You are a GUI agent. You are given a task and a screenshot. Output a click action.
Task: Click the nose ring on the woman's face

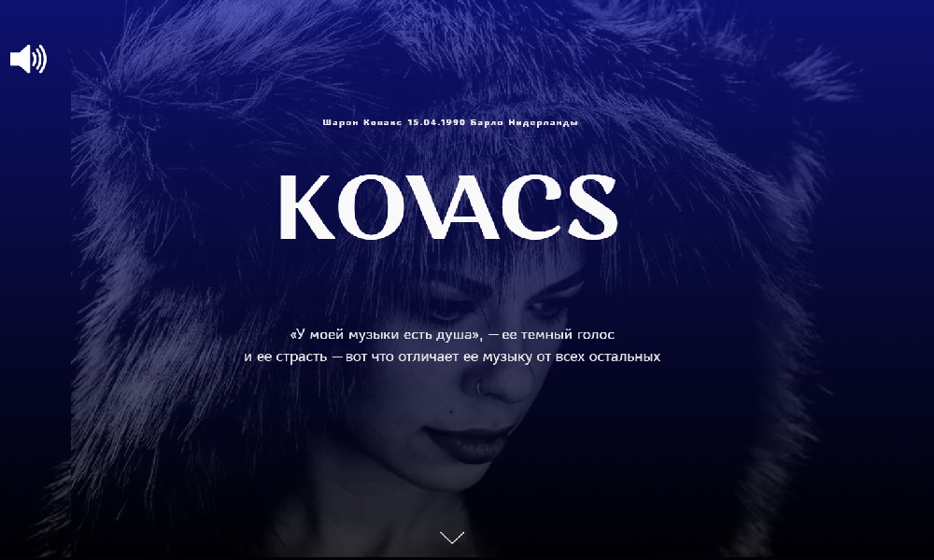coord(480,389)
